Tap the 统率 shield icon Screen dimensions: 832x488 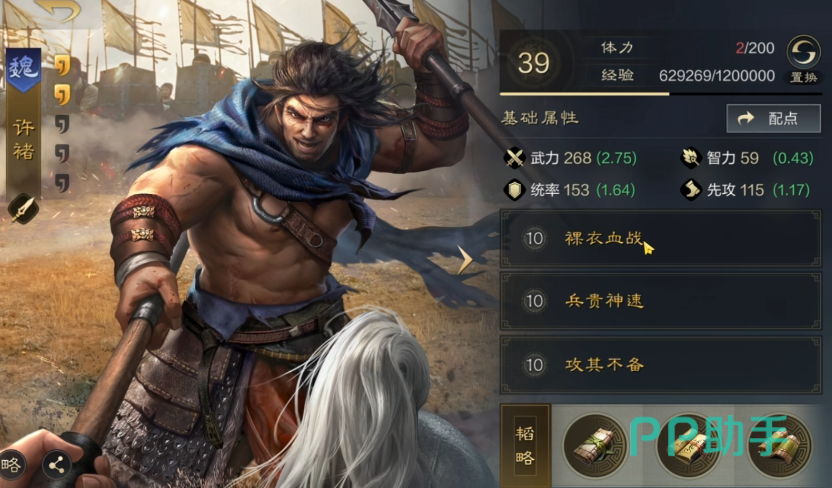[514, 190]
